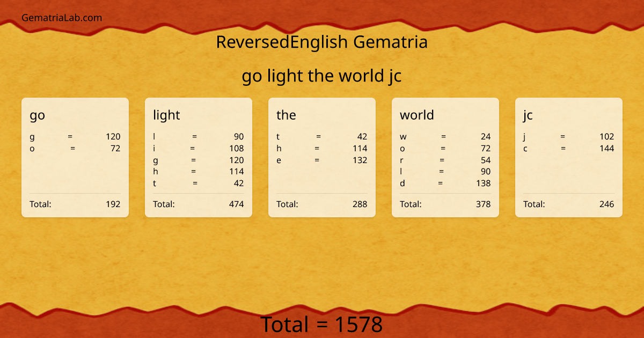Click value 90 for l in world card
Viewport: 644px width, 338px height.
pos(486,171)
